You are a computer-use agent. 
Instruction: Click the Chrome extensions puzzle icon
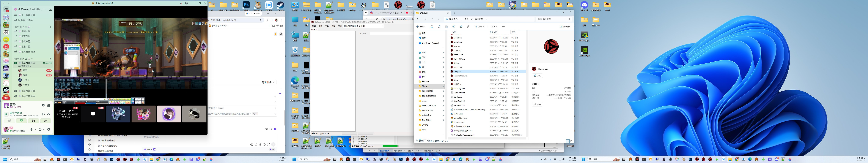(268, 20)
